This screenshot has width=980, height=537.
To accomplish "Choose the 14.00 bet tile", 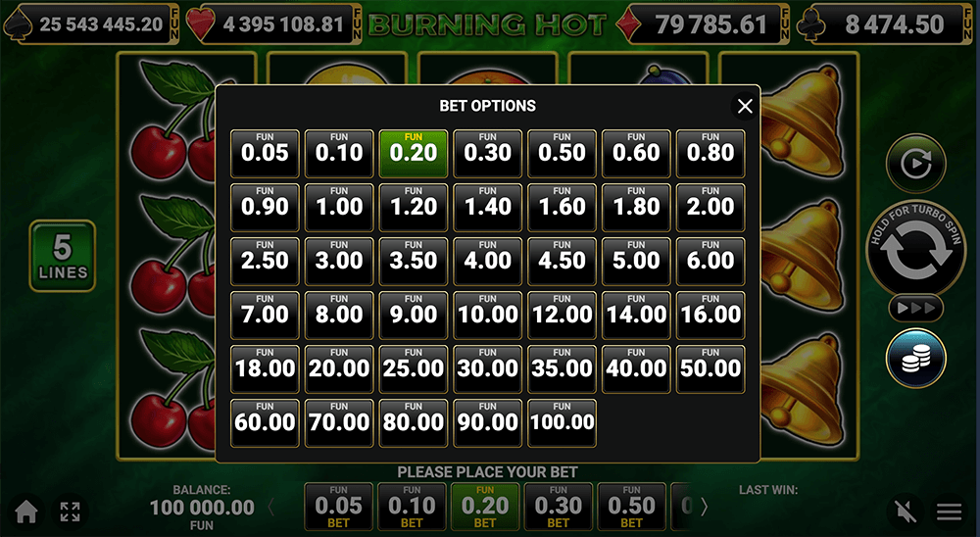I will coord(636,316).
